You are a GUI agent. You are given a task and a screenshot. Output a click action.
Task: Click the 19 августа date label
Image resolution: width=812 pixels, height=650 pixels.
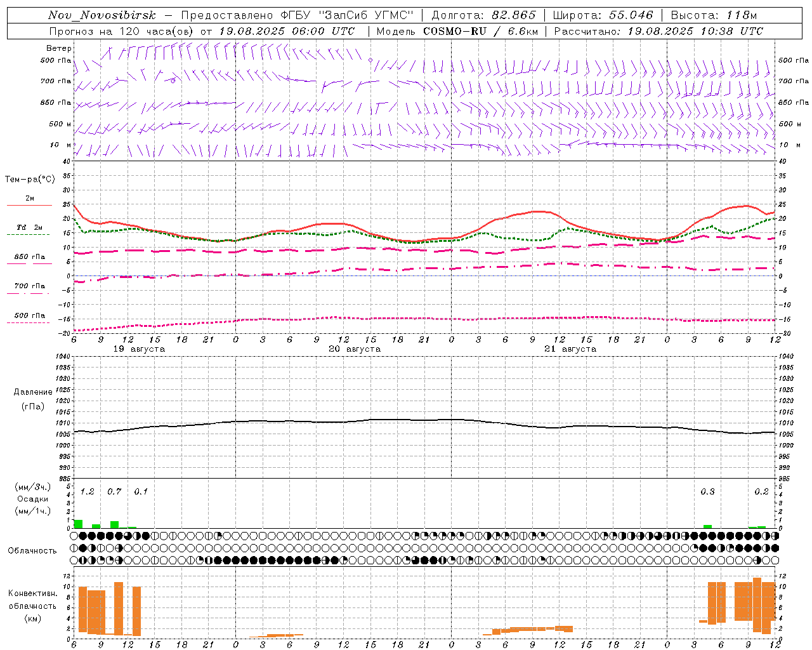click(x=139, y=349)
